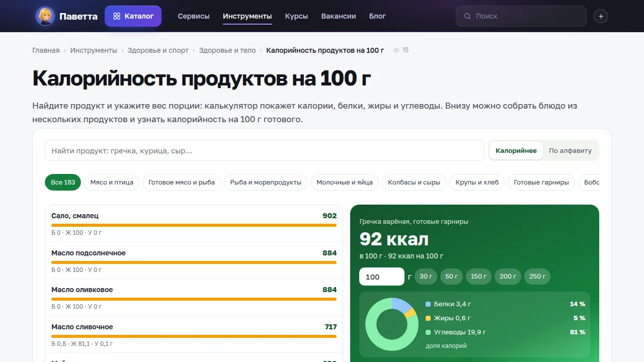
Task: Open the Блог menu item
Action: (377, 16)
